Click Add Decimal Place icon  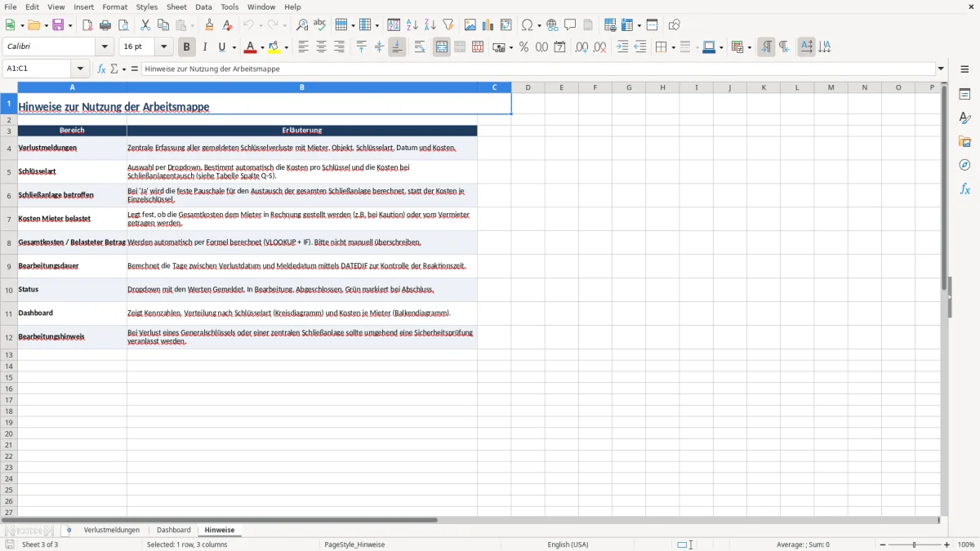point(581,47)
